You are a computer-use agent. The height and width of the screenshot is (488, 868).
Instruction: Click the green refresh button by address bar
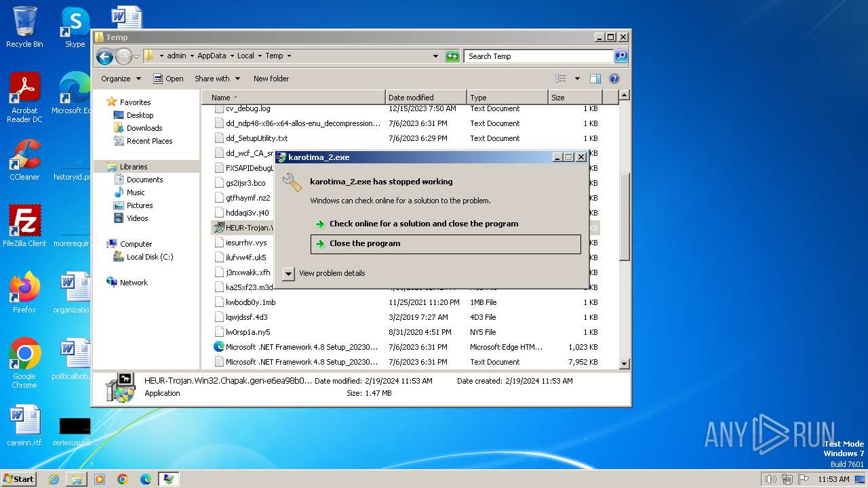tap(452, 56)
